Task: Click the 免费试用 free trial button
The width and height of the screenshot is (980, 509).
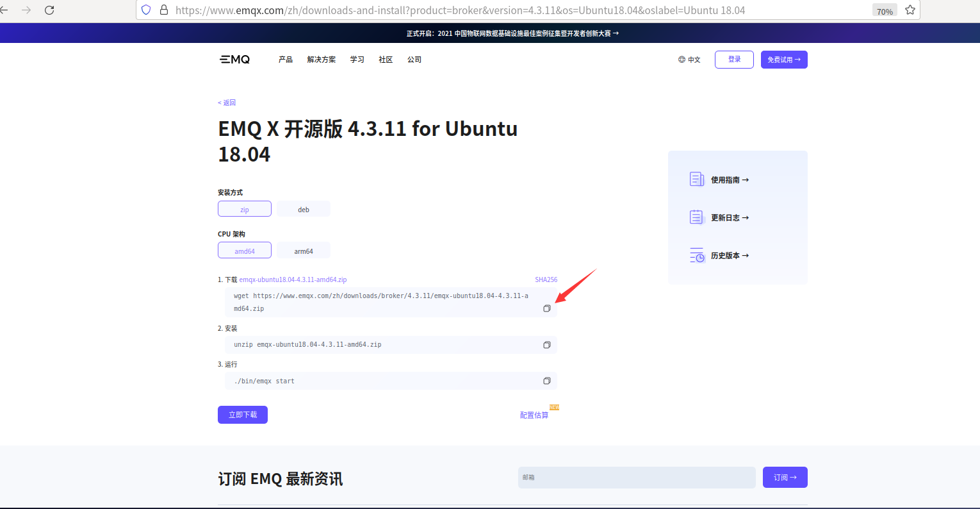Action: click(784, 60)
